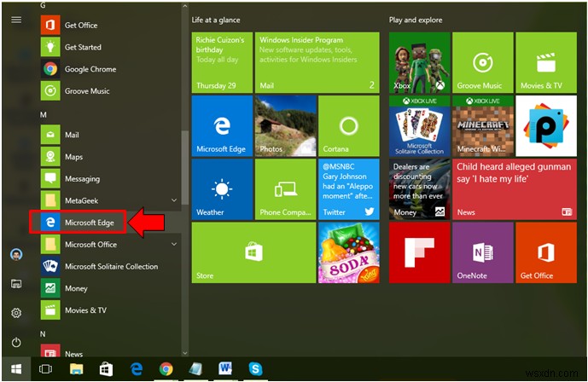
Task: Click the Power button
Action: click(x=16, y=343)
